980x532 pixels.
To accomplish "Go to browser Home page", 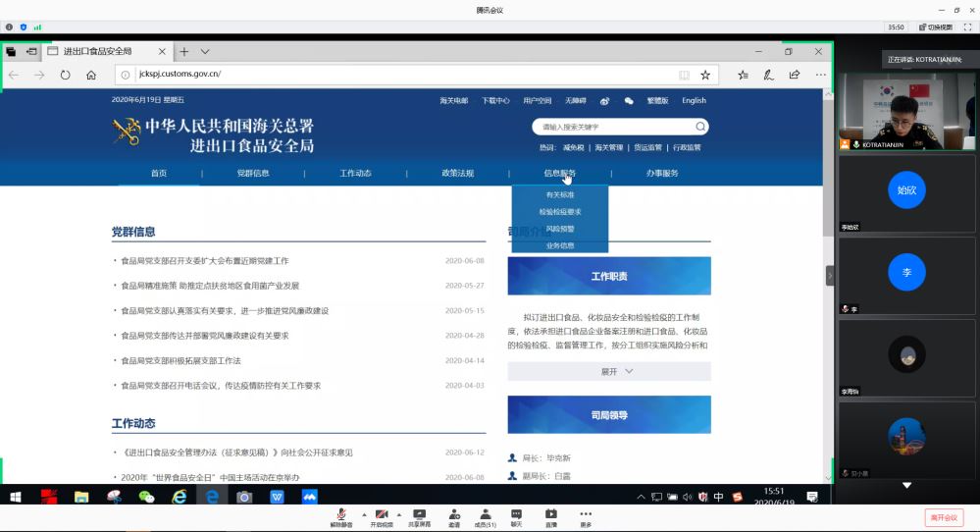I will click(91, 75).
